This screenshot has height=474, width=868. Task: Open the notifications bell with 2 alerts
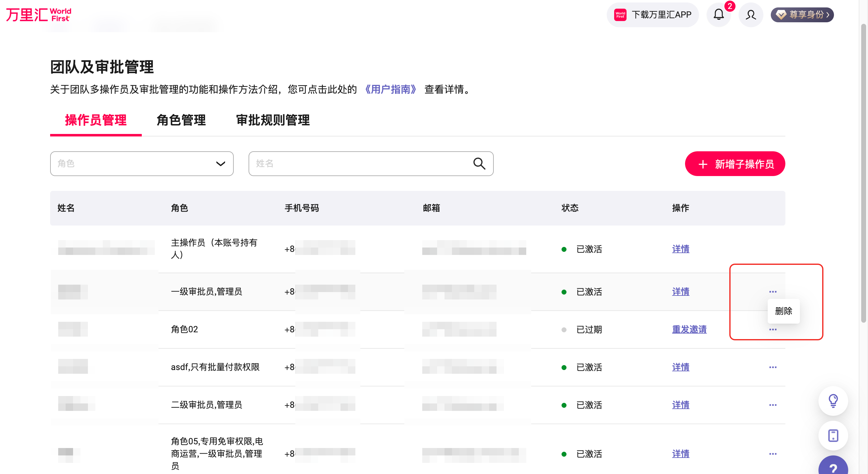(719, 15)
